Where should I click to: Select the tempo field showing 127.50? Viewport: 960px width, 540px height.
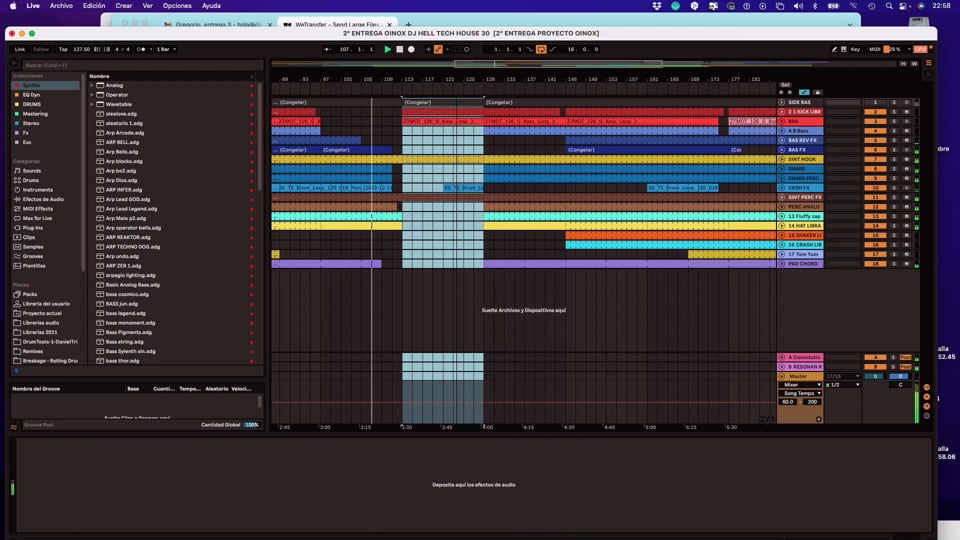tap(81, 49)
